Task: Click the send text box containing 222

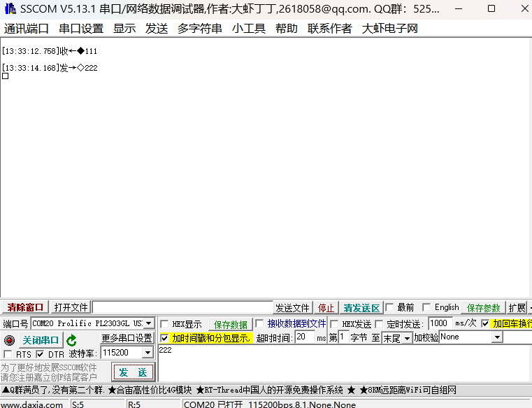Action: point(343,363)
